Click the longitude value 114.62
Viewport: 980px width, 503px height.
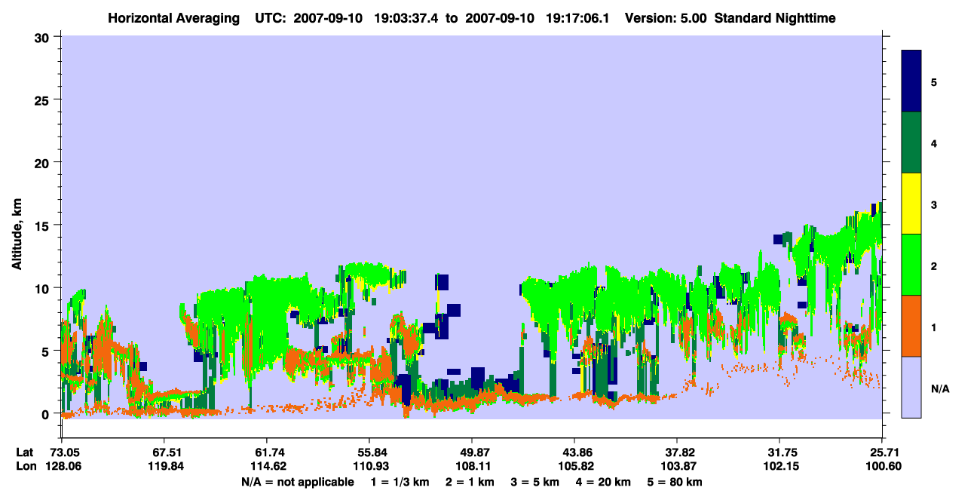[266, 466]
